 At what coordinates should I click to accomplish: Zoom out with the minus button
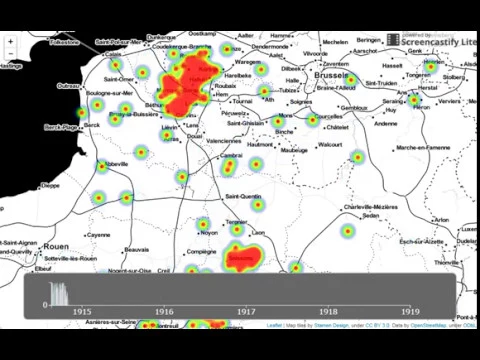tap(11, 53)
